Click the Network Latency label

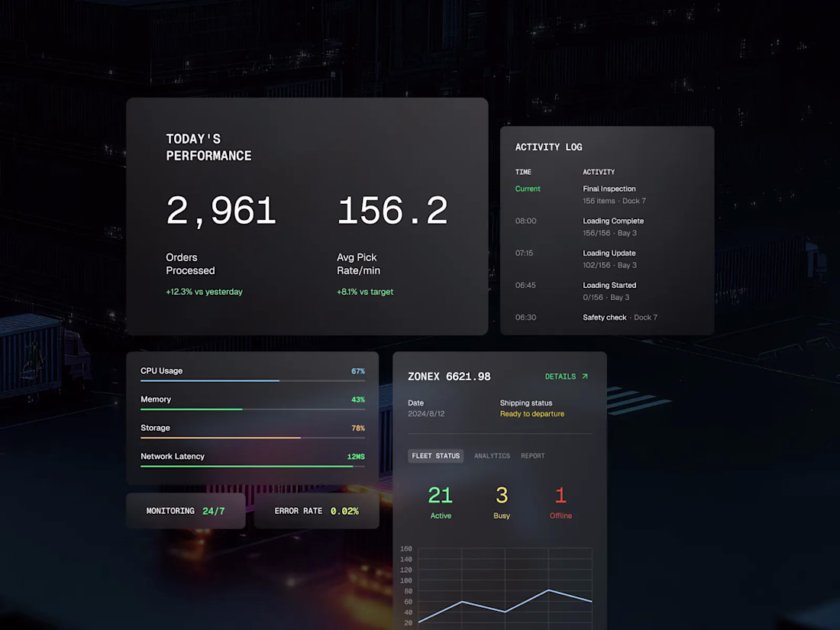173,457
